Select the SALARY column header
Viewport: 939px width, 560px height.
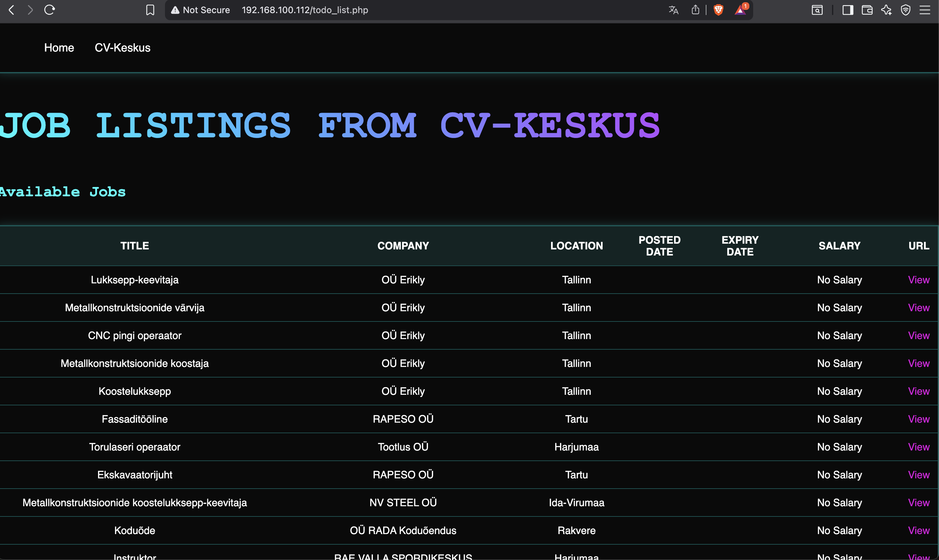tap(839, 246)
